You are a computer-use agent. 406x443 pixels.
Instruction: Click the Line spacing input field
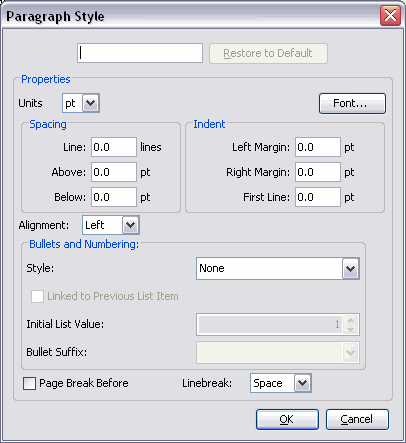pyautogui.click(x=114, y=147)
